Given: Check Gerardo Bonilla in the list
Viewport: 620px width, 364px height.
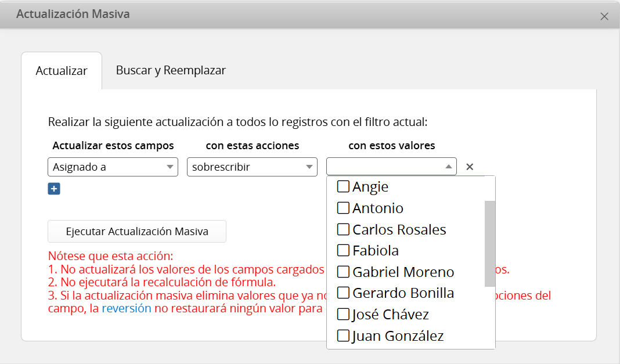Looking at the screenshot, I should [x=343, y=293].
